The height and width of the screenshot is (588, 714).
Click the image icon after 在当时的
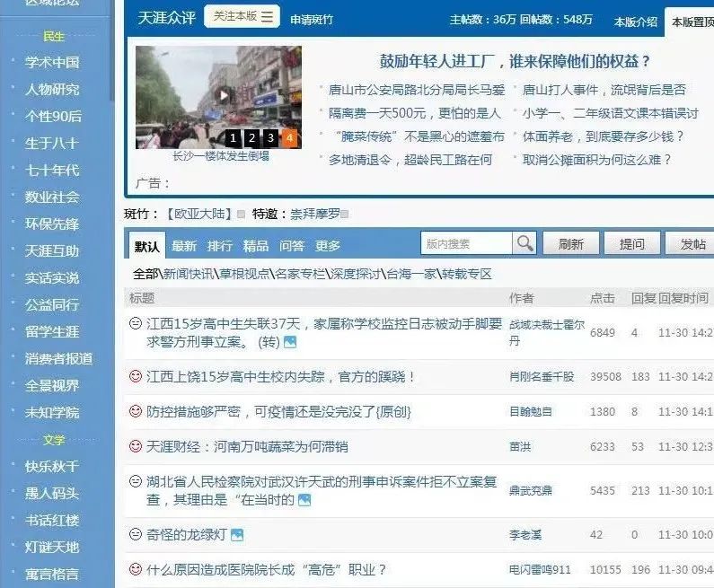pos(304,500)
